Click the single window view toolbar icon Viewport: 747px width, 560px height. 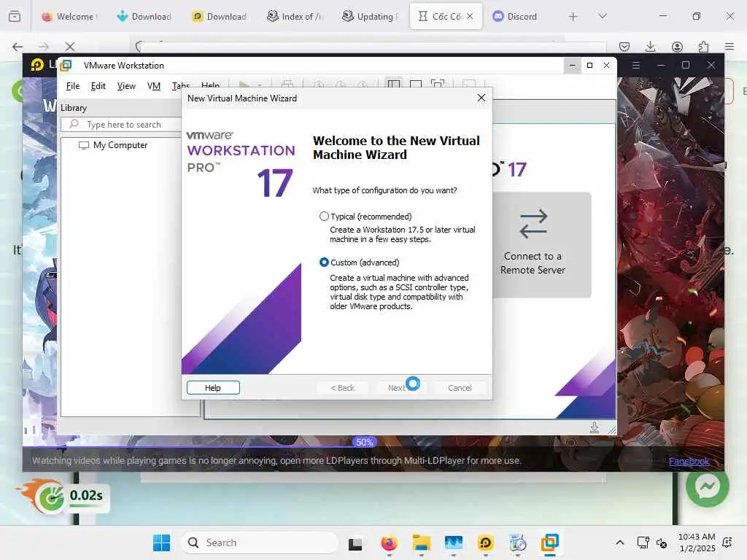[x=415, y=85]
